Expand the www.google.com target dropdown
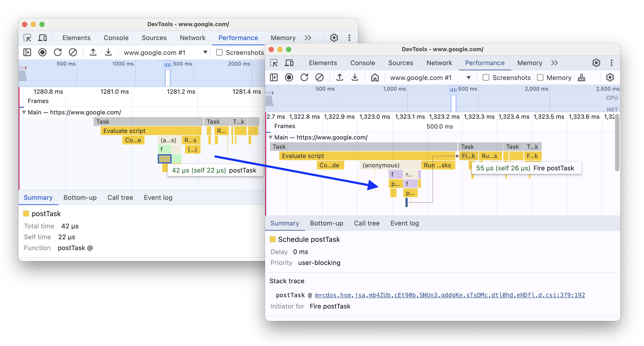This screenshot has height=346, width=644. [x=469, y=78]
